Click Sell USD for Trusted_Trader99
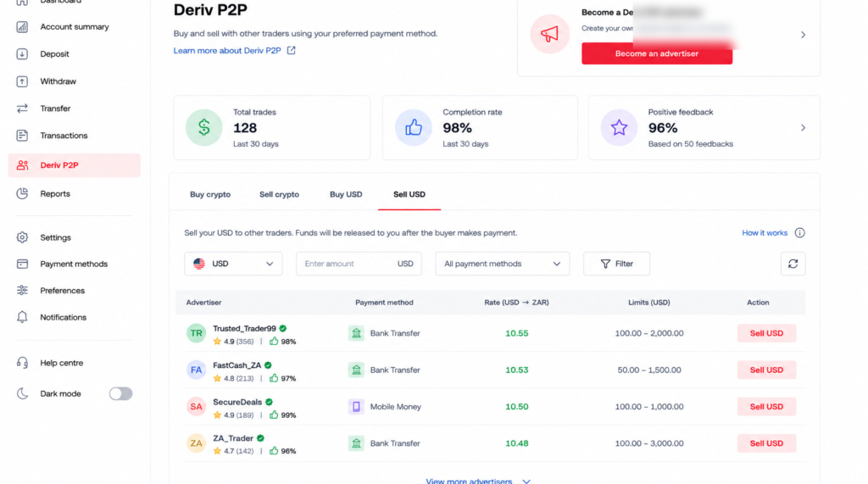The width and height of the screenshot is (868, 484). pos(766,333)
